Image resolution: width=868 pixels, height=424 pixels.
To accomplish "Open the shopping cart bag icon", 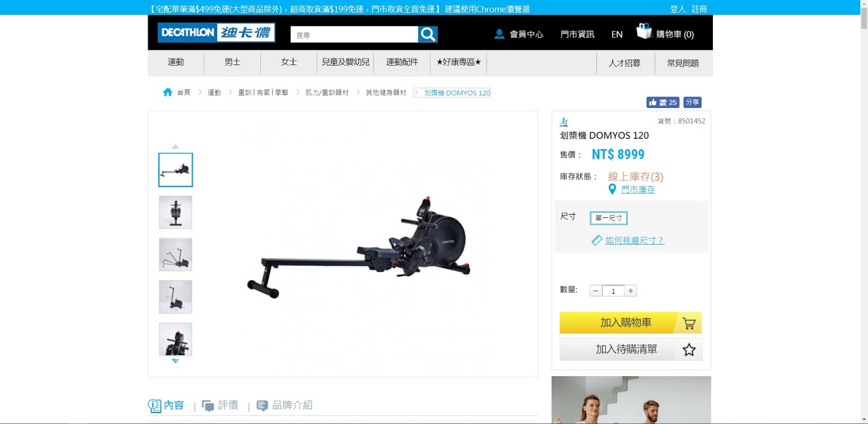I will 644,31.
